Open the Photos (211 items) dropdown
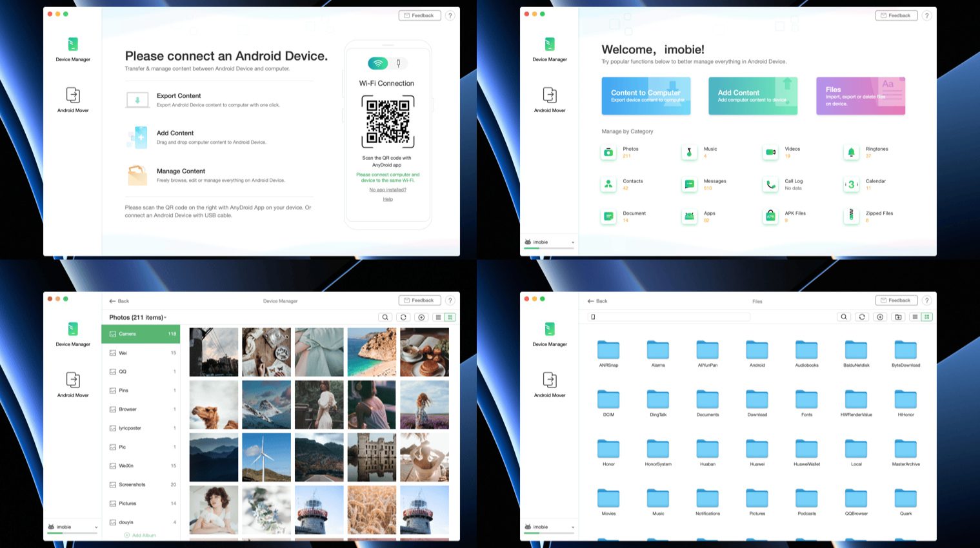The height and width of the screenshot is (548, 980). pyautogui.click(x=137, y=317)
